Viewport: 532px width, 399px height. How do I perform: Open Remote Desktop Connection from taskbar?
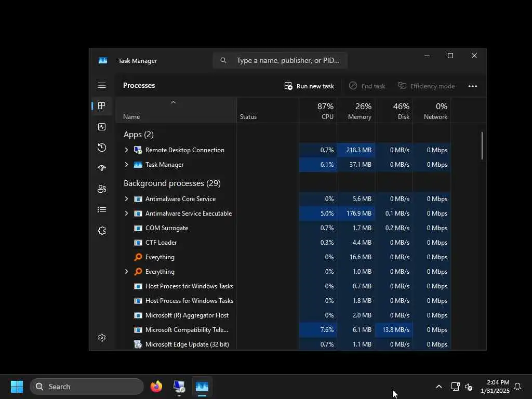[179, 387]
